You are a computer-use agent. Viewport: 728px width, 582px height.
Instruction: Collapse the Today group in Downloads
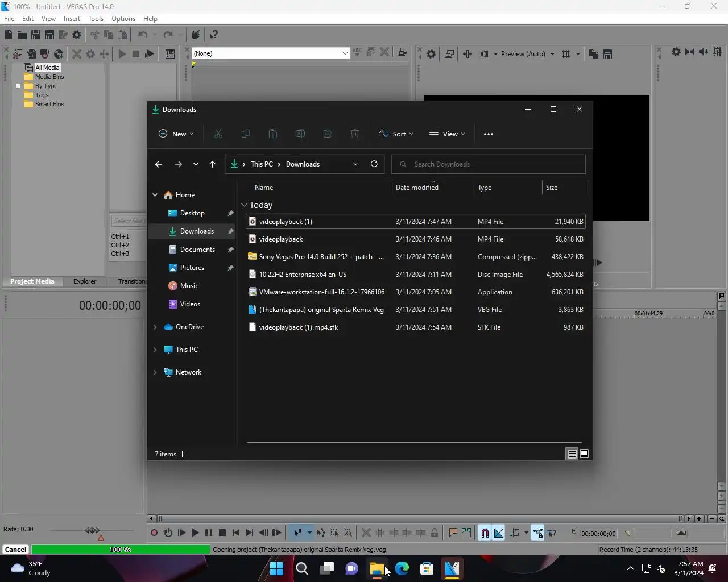pos(244,205)
